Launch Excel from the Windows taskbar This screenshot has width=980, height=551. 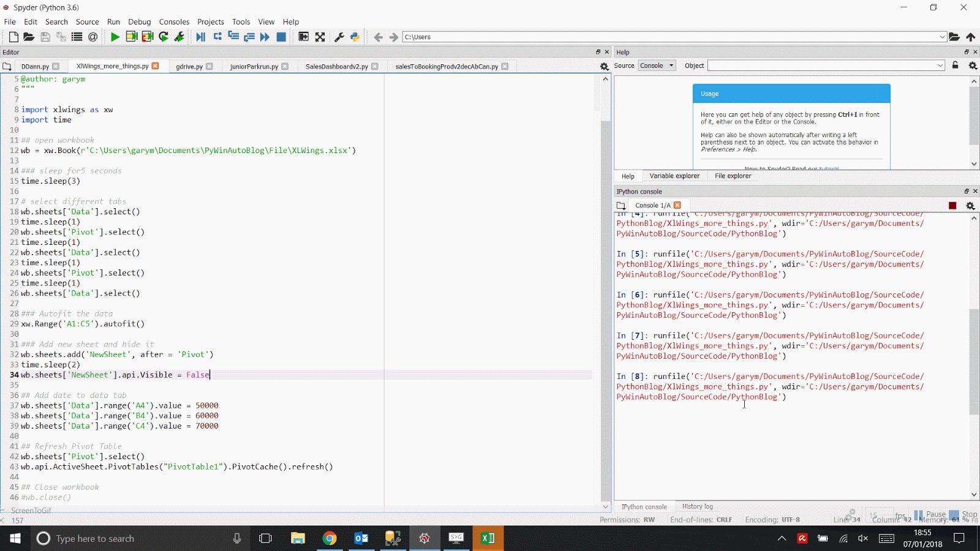tap(488, 538)
